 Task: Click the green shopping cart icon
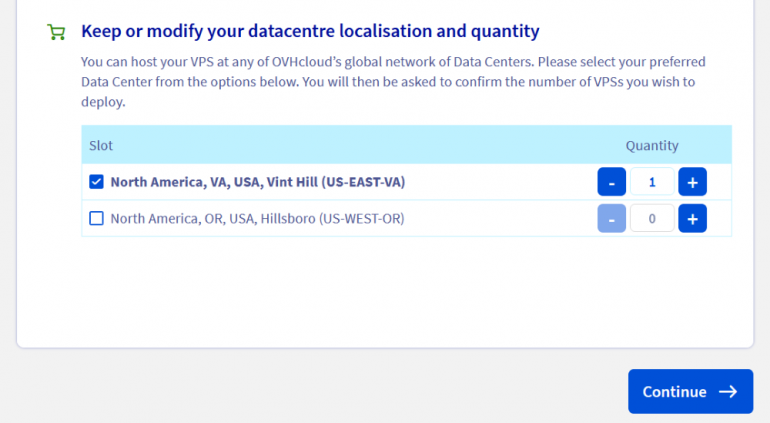pyautogui.click(x=56, y=32)
